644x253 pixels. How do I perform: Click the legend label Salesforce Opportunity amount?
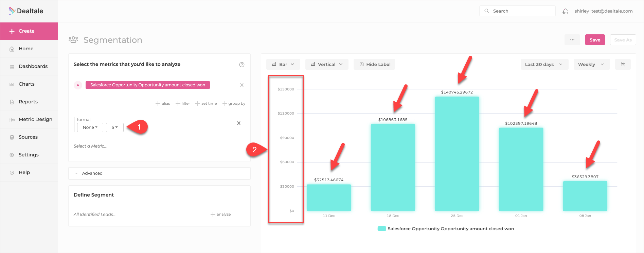pyautogui.click(x=451, y=229)
